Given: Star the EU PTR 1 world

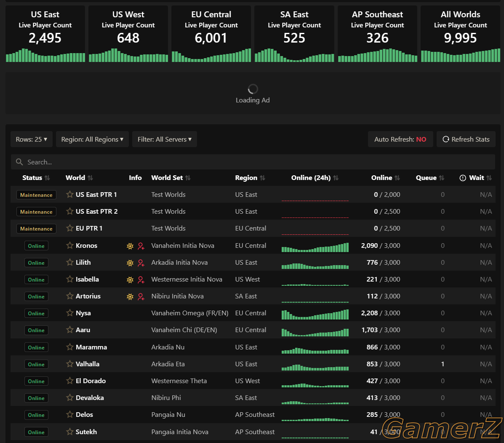Looking at the screenshot, I should 70,228.
